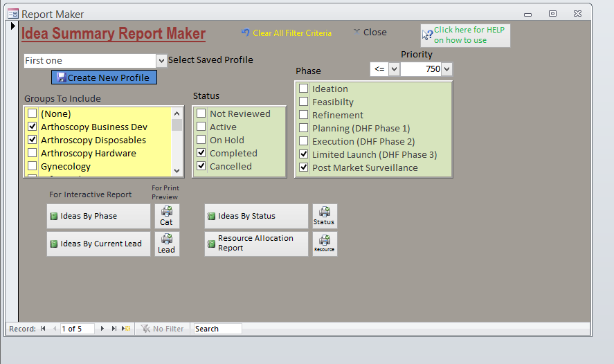
Task: Click the saved profile field showing First one
Action: (x=90, y=61)
